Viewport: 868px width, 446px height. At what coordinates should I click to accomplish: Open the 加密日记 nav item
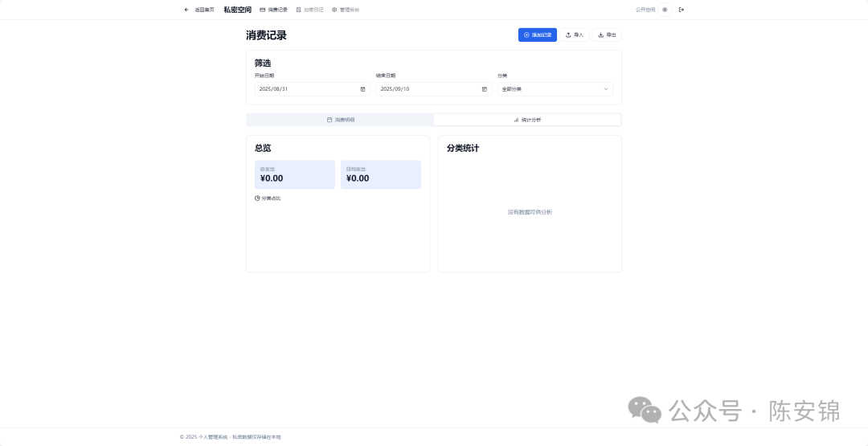point(310,10)
